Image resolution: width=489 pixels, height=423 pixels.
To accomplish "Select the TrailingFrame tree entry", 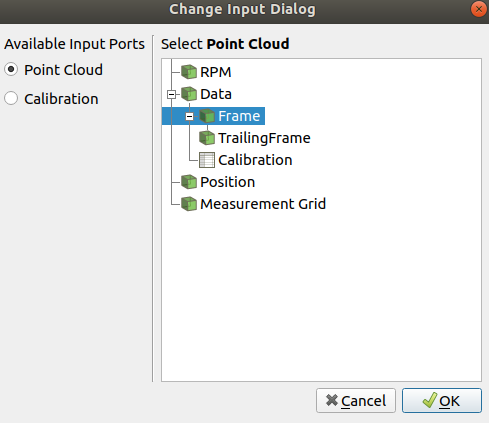I will coord(264,138).
